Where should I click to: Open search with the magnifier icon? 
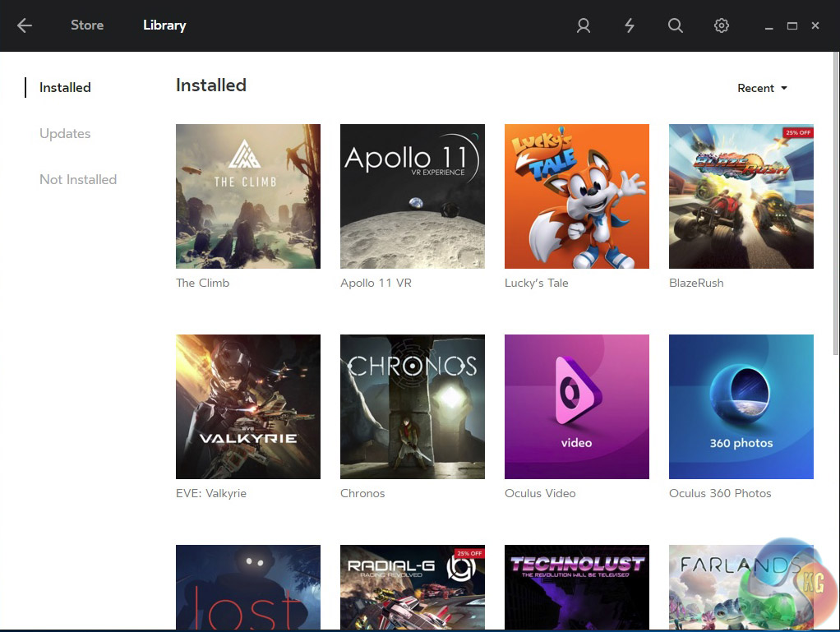pos(675,25)
